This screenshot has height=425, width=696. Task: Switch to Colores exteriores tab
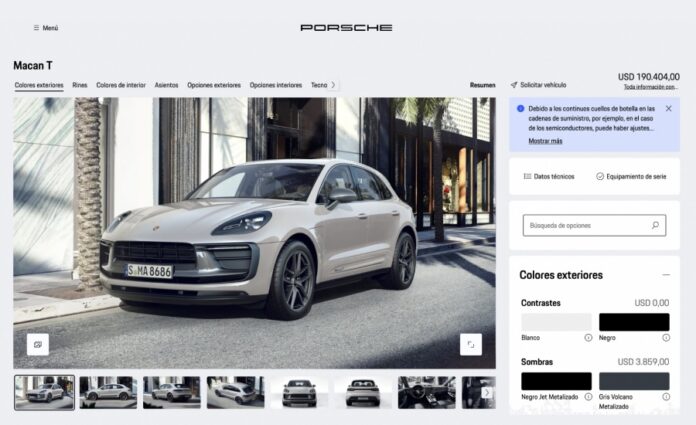39,85
